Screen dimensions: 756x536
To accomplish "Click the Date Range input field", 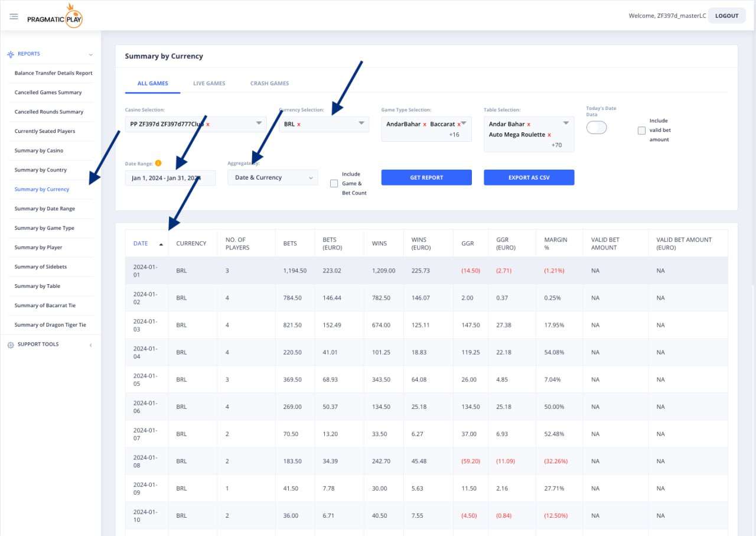I will coord(170,178).
